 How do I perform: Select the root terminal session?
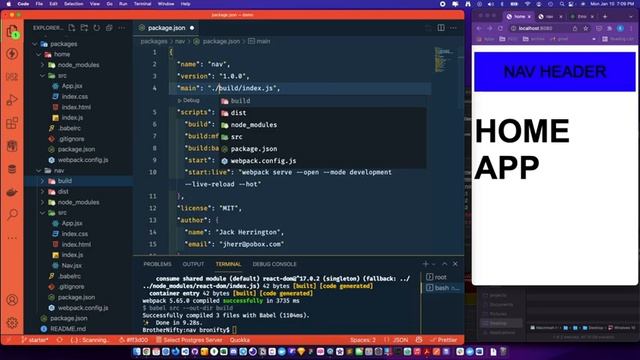(x=442, y=277)
